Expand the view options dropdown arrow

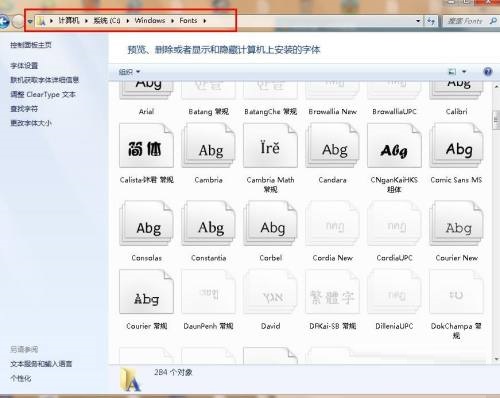point(464,71)
